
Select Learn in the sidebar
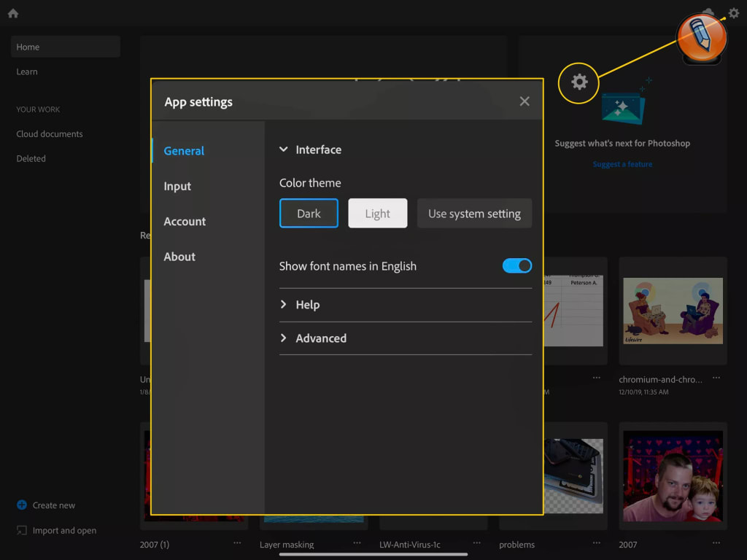point(27,71)
